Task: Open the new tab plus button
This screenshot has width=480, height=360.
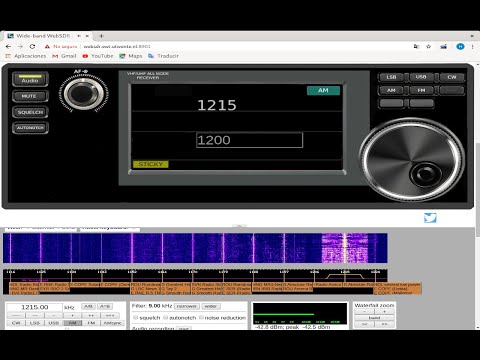Action: 101,36
